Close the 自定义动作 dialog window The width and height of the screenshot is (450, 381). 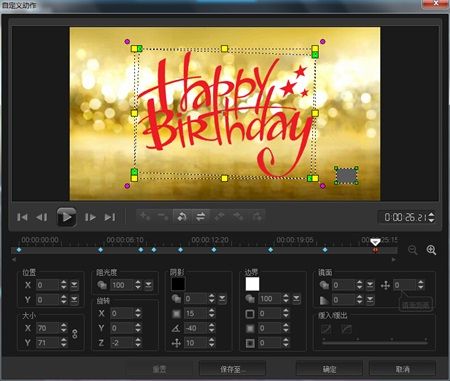point(435,4)
